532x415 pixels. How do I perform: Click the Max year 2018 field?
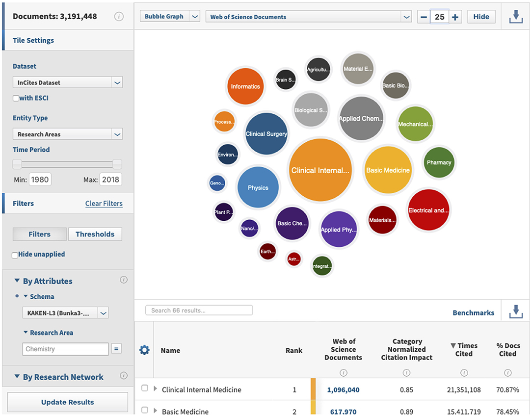tap(110, 180)
